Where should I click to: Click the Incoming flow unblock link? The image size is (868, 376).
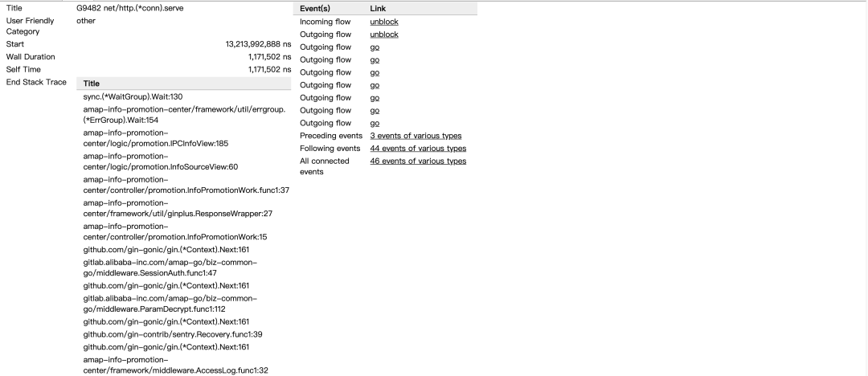(x=384, y=22)
